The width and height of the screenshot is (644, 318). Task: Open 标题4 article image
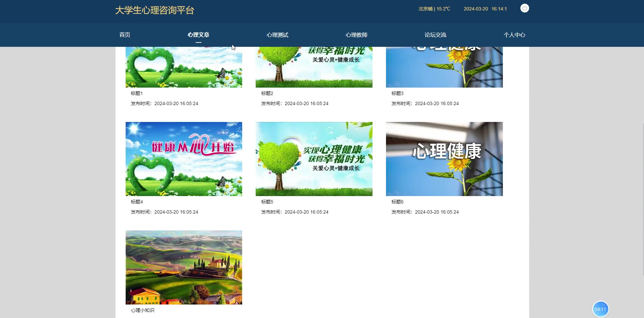pyautogui.click(x=184, y=159)
